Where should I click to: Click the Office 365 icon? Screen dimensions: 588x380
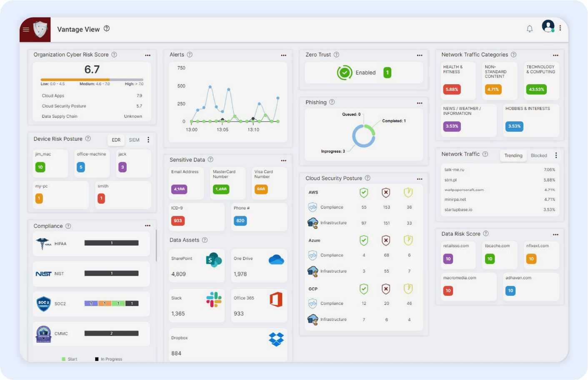point(276,299)
